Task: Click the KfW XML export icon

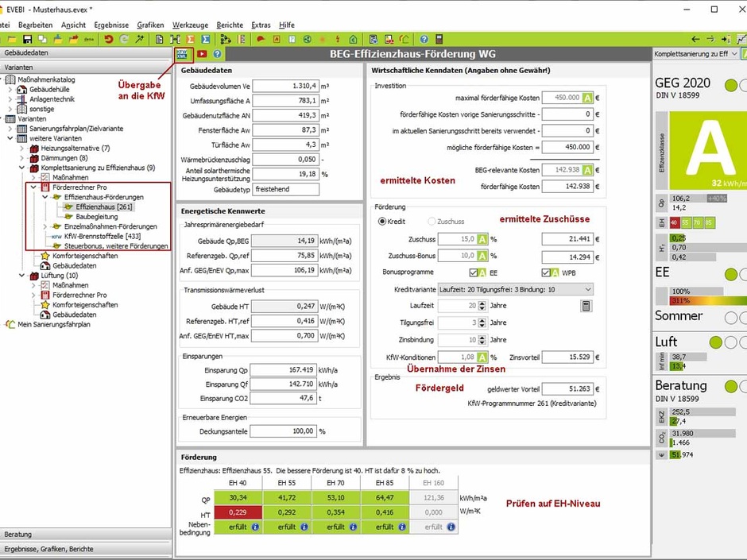Action: tap(184, 53)
